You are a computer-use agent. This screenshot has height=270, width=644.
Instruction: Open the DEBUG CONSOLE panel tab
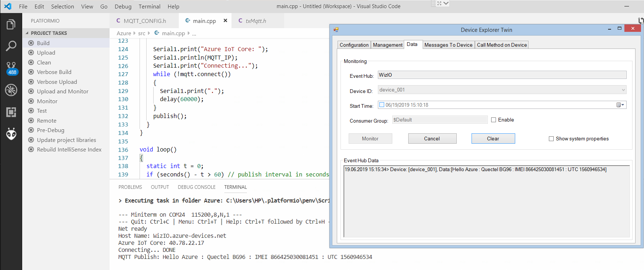pyautogui.click(x=197, y=187)
